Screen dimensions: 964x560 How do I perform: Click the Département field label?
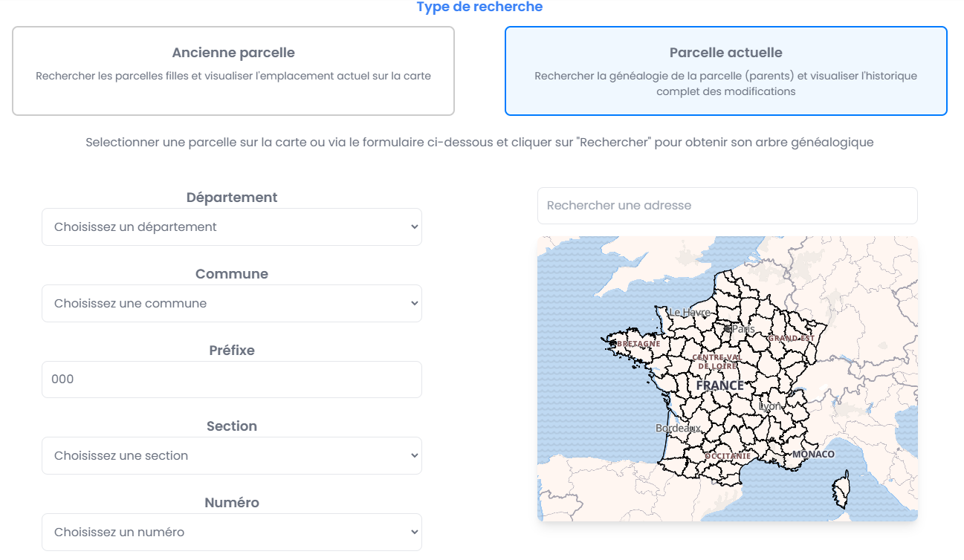coord(232,198)
